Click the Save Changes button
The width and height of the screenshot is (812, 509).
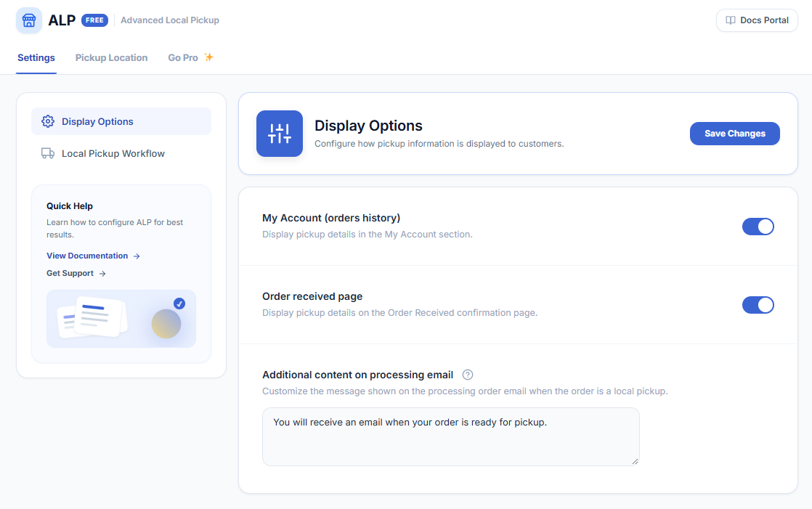click(735, 134)
